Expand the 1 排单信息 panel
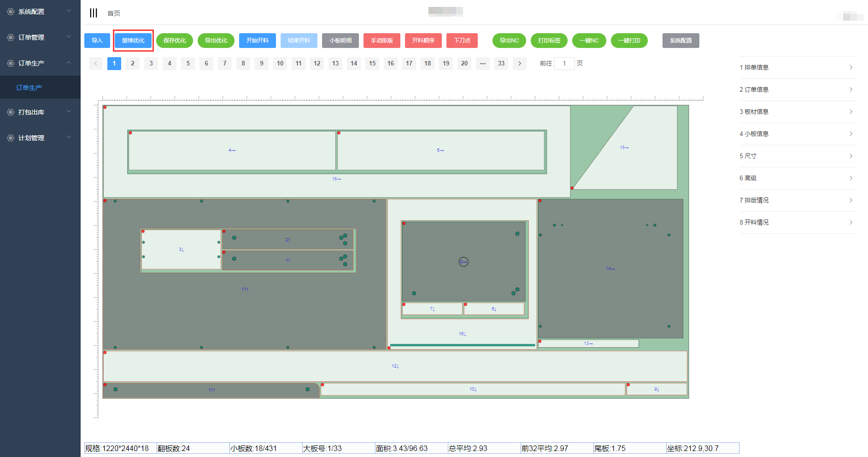The image size is (868, 457). pos(798,68)
